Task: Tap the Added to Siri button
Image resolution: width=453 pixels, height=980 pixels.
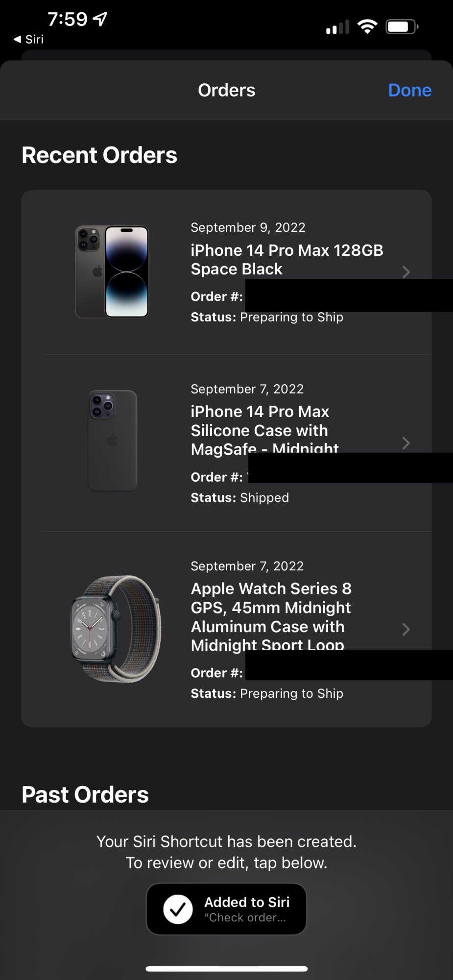Action: [226, 909]
